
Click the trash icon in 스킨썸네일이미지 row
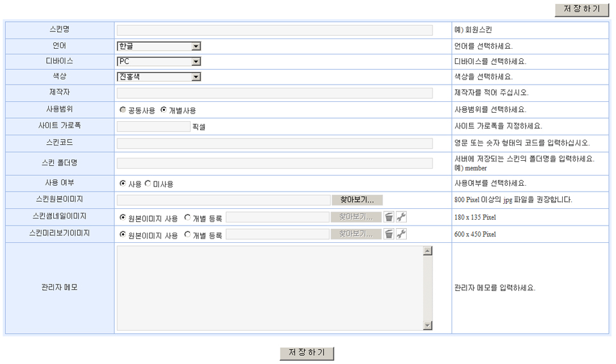[x=389, y=217]
